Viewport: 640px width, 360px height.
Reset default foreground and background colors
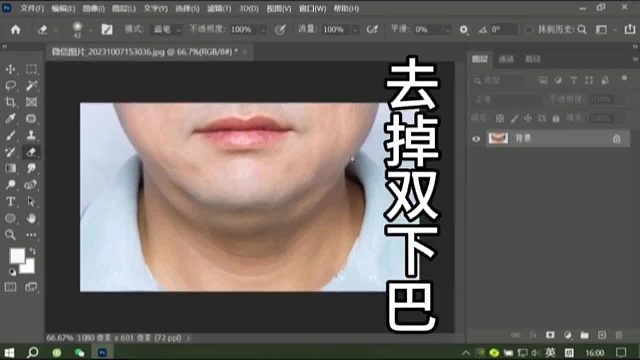(x=12, y=272)
